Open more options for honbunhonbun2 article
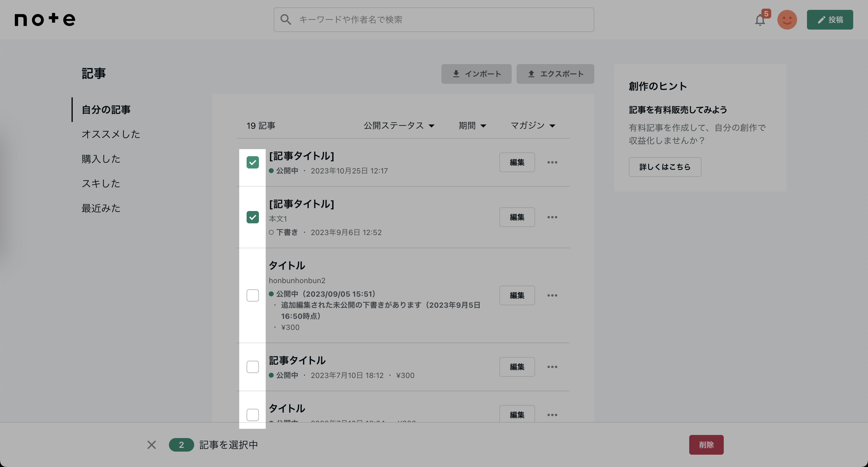This screenshot has height=467, width=868. (552, 296)
